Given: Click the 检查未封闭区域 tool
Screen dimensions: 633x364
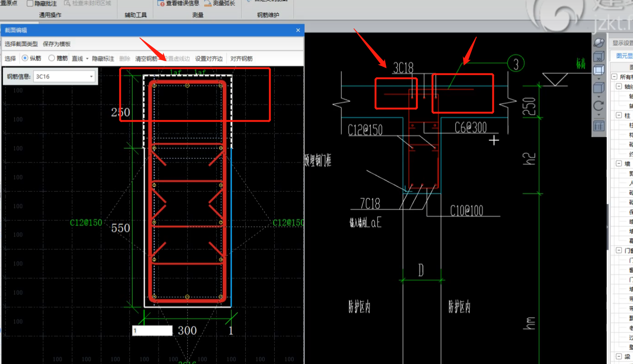Looking at the screenshot, I should (87, 3).
